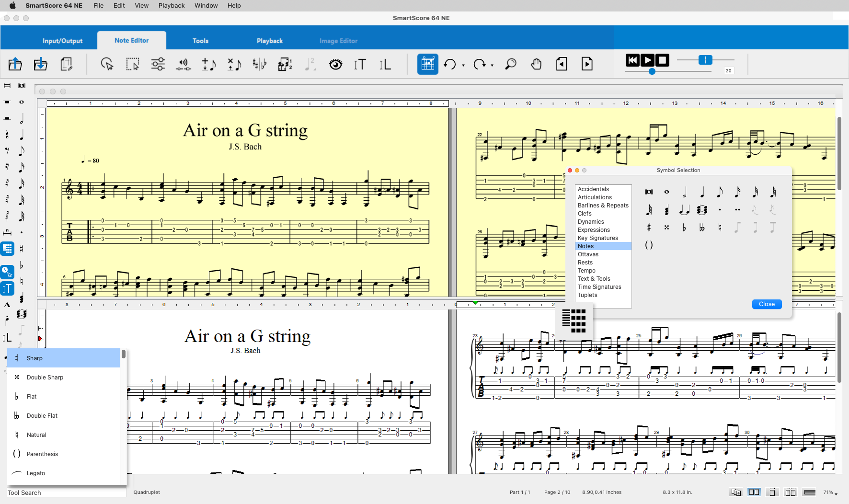Image resolution: width=849 pixels, height=504 pixels.
Task: Select the IL lyrics tool in toolbar
Action: coord(385,64)
